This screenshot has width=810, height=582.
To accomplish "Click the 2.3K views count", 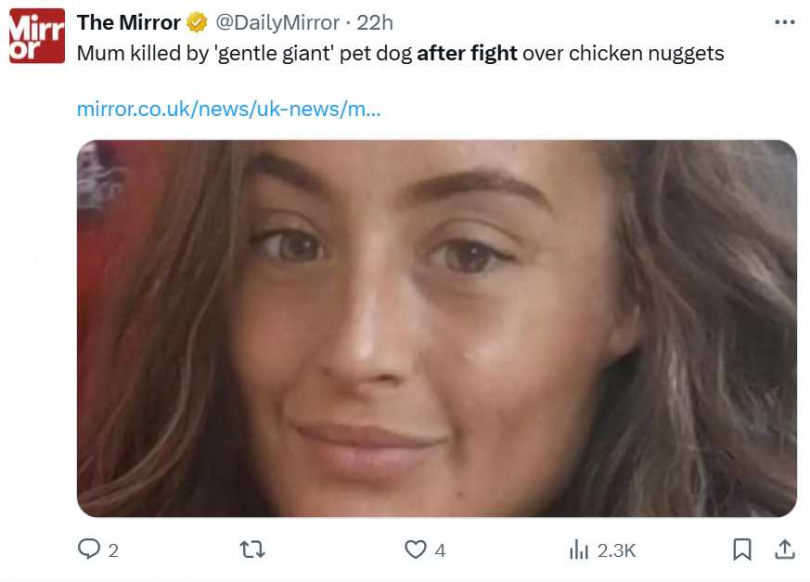I will point(616,550).
